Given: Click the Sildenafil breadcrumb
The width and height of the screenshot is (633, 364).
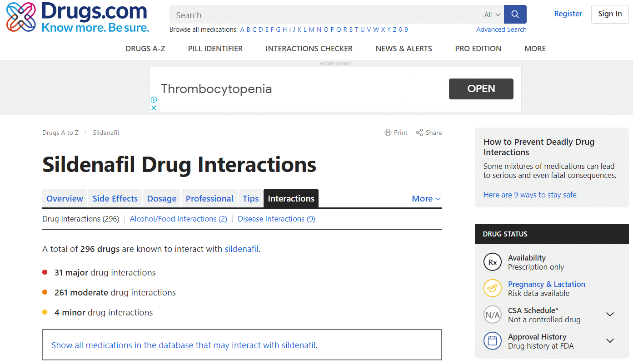Looking at the screenshot, I should tap(106, 133).
